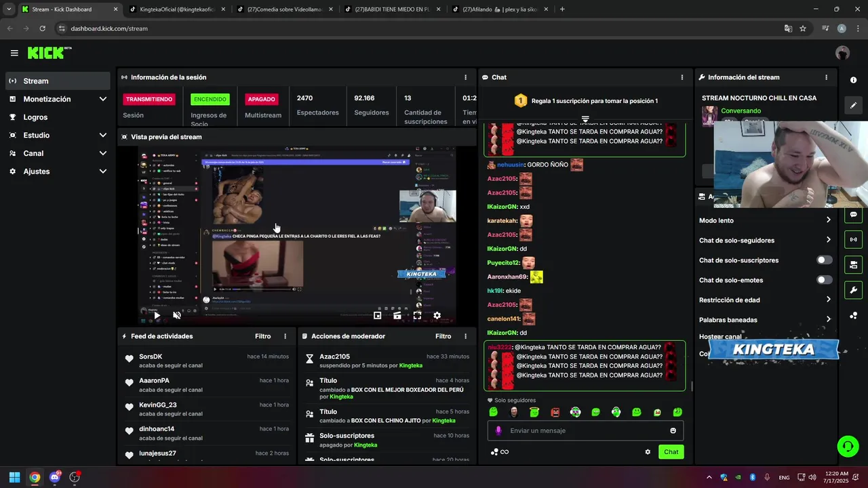Send message with the green Chat button
The width and height of the screenshot is (868, 488).
(671, 452)
